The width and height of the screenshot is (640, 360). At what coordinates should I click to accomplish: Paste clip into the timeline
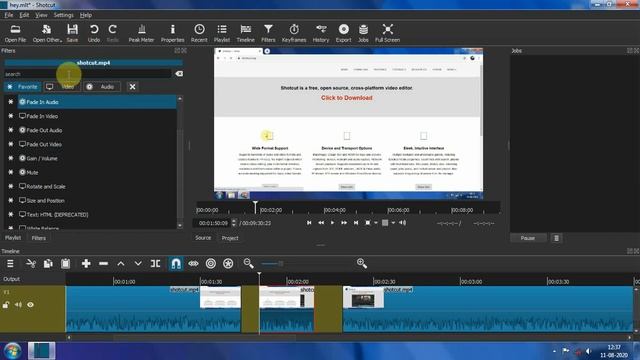click(65, 264)
